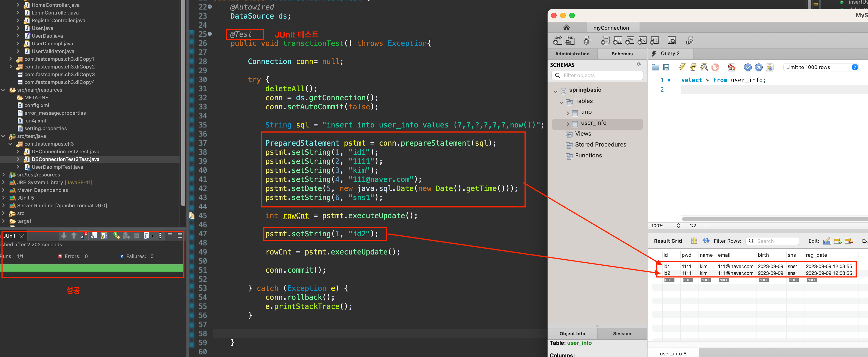
Task: Click the save script floppy disk icon
Action: 666,67
